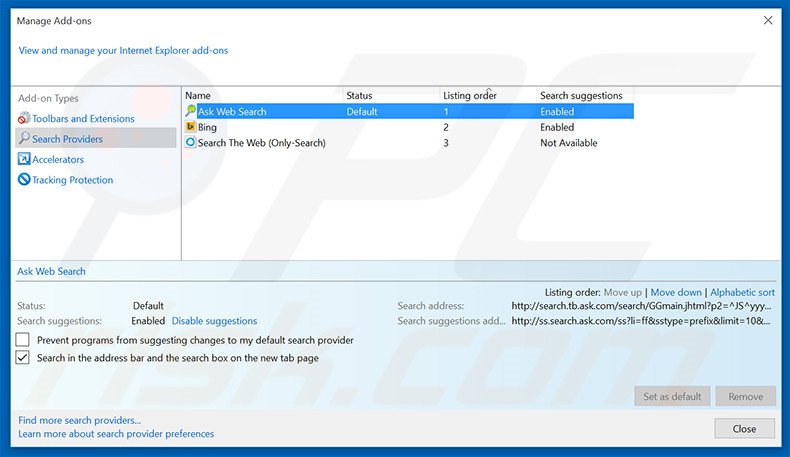Click listing order 2 in Bing row
The height and width of the screenshot is (457, 790).
(x=446, y=127)
